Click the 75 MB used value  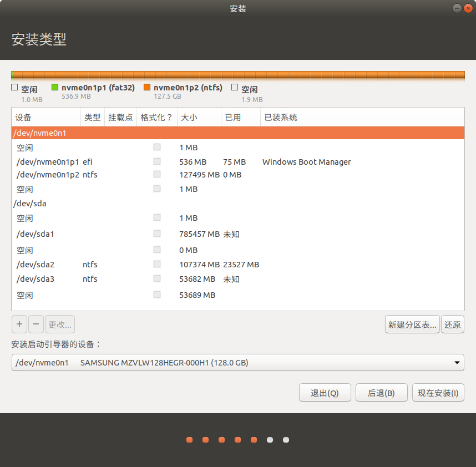click(x=234, y=162)
